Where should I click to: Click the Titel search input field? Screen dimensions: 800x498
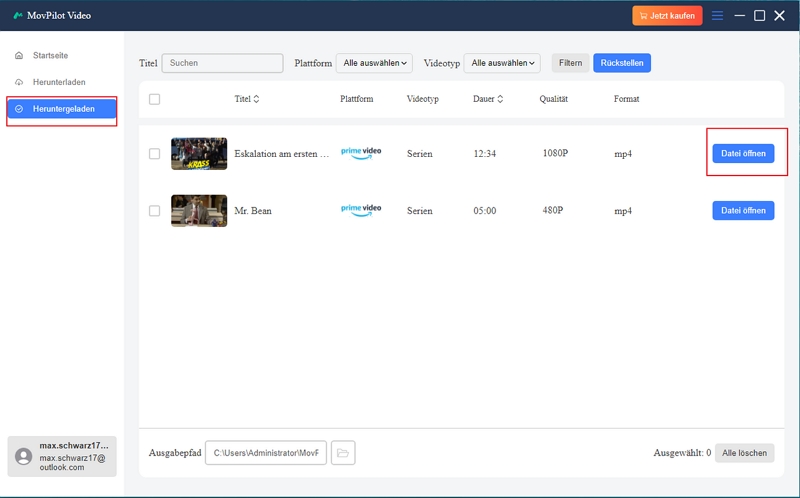[223, 63]
